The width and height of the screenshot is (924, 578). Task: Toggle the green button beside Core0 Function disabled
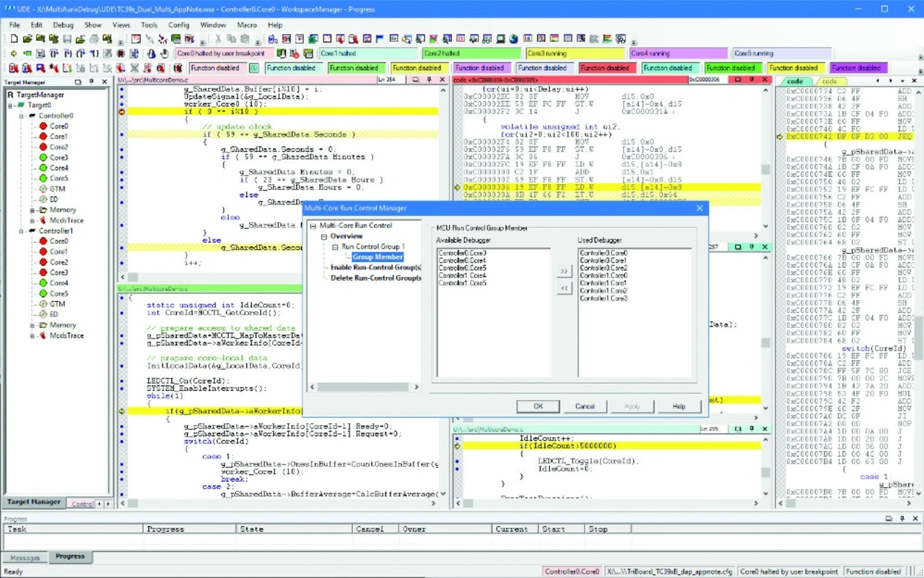point(254,68)
